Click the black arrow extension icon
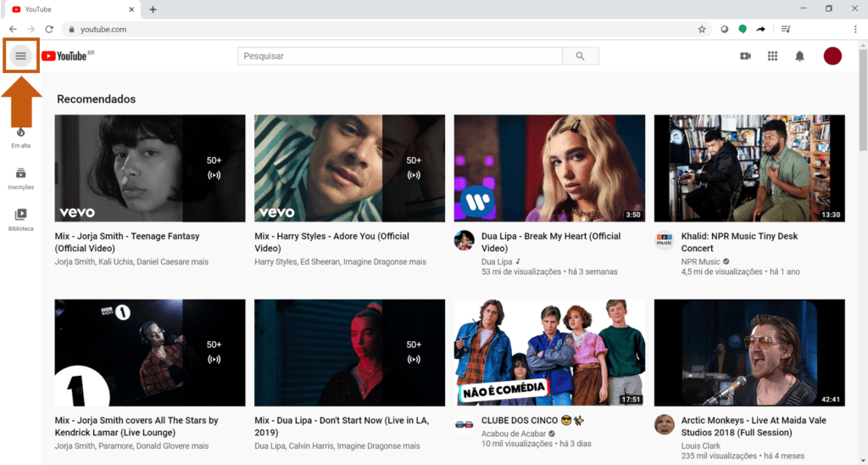Image resolution: width=868 pixels, height=465 pixels. (x=761, y=30)
